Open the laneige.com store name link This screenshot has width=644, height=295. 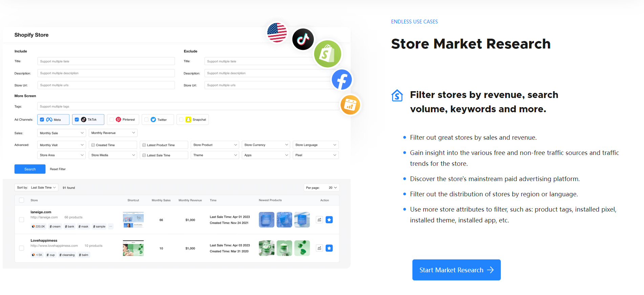click(x=41, y=212)
